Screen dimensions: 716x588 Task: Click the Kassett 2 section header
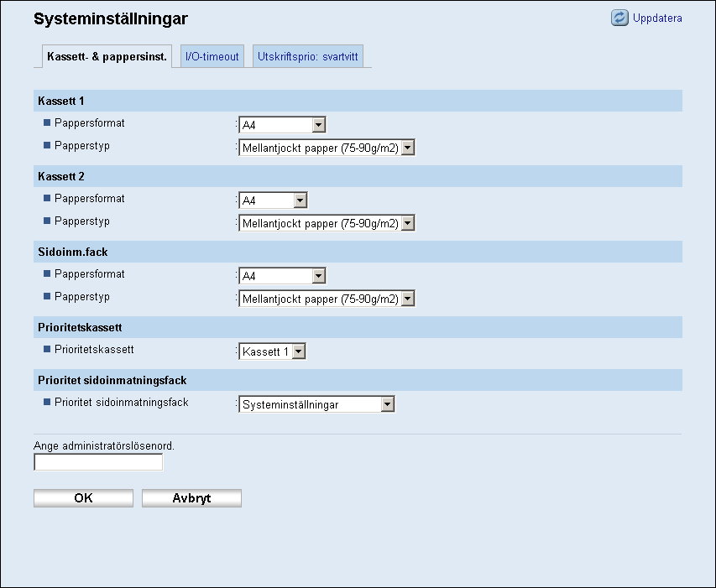coord(358,176)
